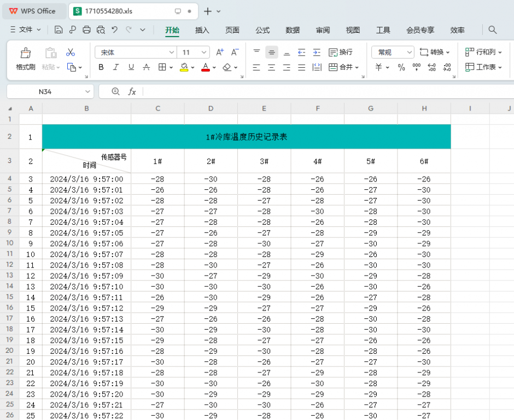Viewport: 514px width, 420px height.
Task: Toggle top vertical alignment
Action: coord(256,52)
